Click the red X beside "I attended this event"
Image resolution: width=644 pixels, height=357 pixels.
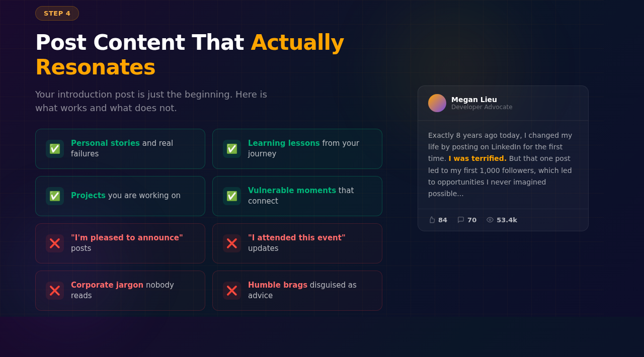(232, 243)
